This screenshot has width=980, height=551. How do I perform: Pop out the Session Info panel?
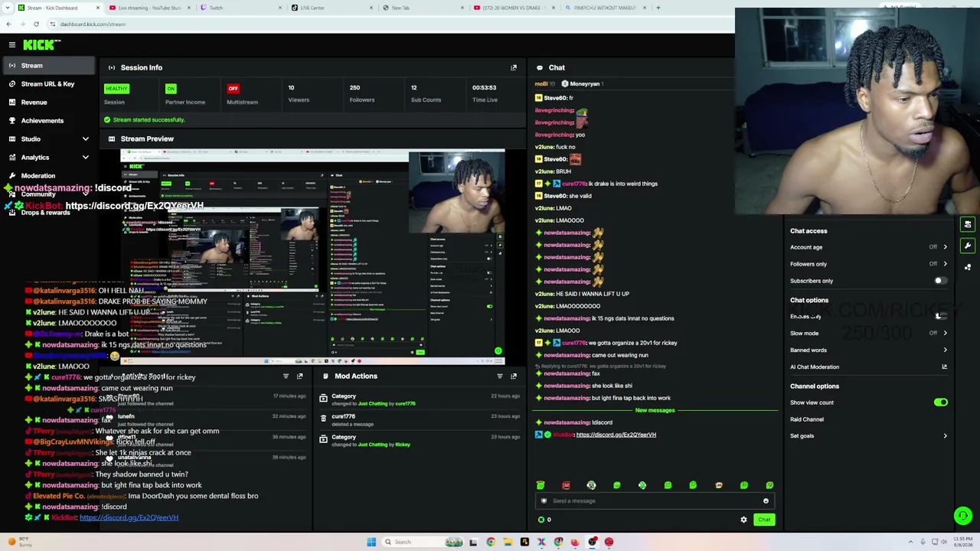point(514,67)
